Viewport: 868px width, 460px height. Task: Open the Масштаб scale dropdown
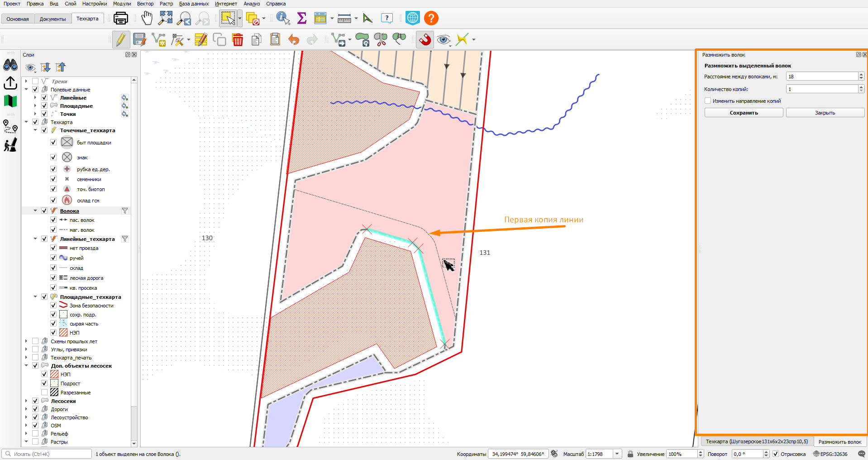point(617,454)
